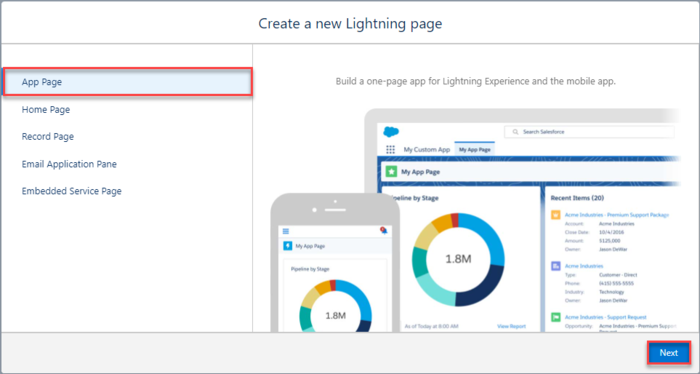The image size is (700, 374).
Task: Click View Report link under donut chart
Action: click(511, 326)
